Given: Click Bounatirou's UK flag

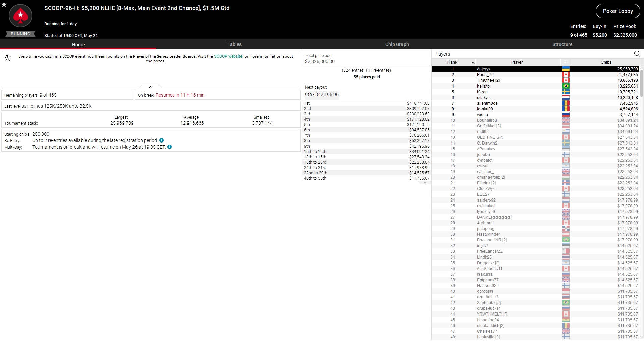Looking at the screenshot, I should tap(566, 120).
